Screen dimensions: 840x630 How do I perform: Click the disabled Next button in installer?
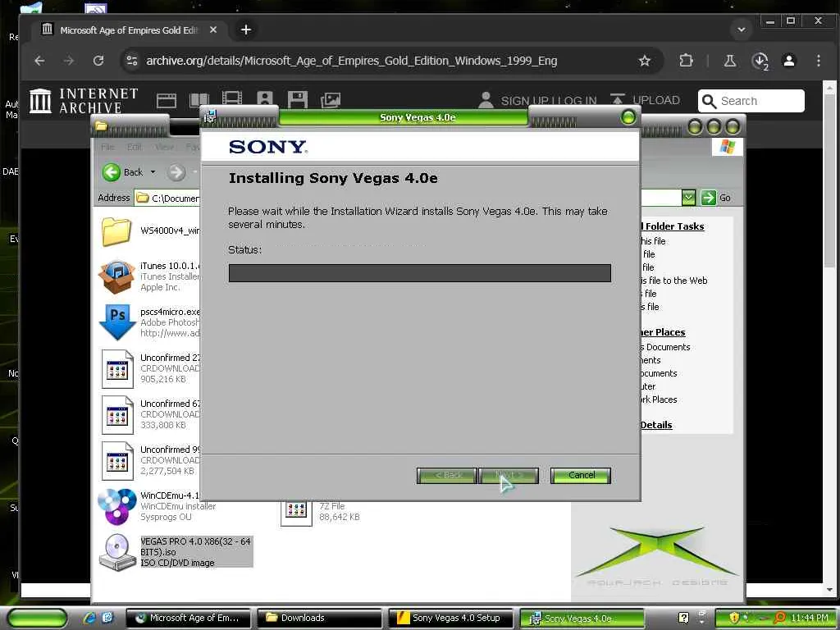509,475
